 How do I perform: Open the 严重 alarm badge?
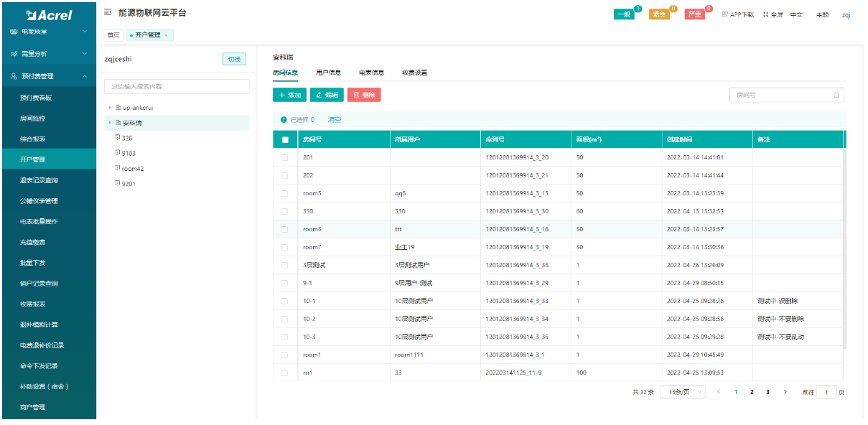(694, 14)
